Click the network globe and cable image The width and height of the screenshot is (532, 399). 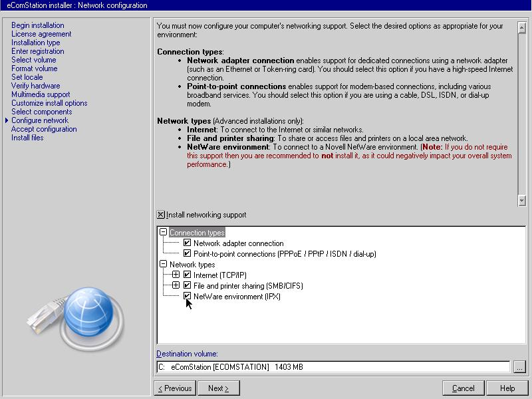pyautogui.click(x=76, y=319)
